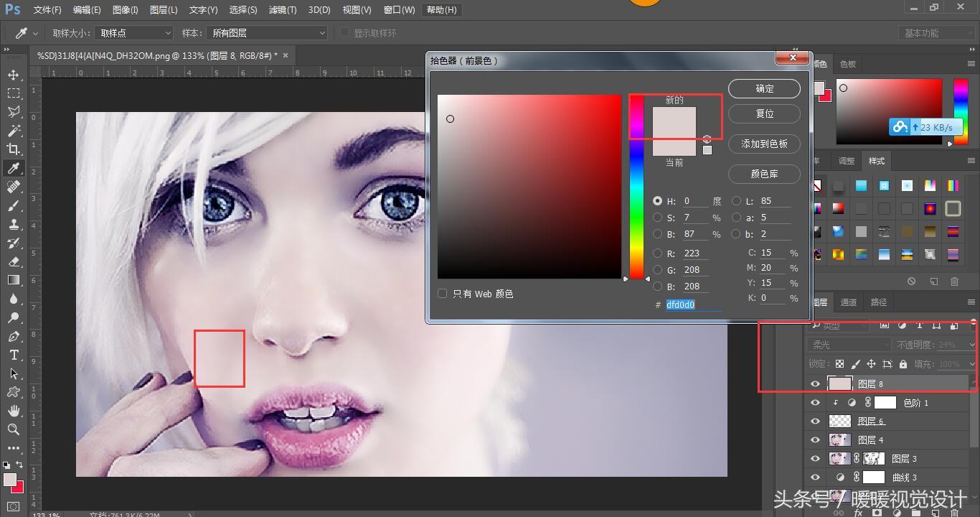This screenshot has width=980, height=517.
Task: Open the 滤镜(T) menu
Action: [283, 10]
